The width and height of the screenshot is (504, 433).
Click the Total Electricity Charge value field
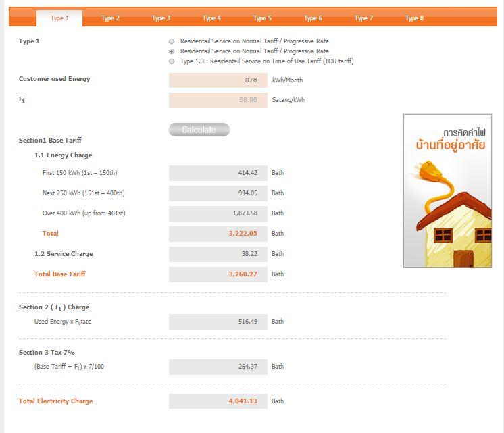pyautogui.click(x=218, y=401)
